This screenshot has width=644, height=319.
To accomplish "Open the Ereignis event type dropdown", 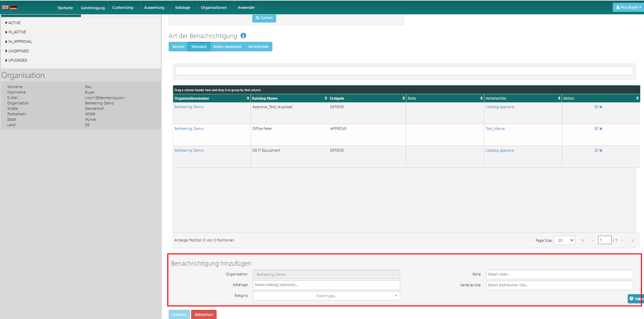I will (x=326, y=296).
